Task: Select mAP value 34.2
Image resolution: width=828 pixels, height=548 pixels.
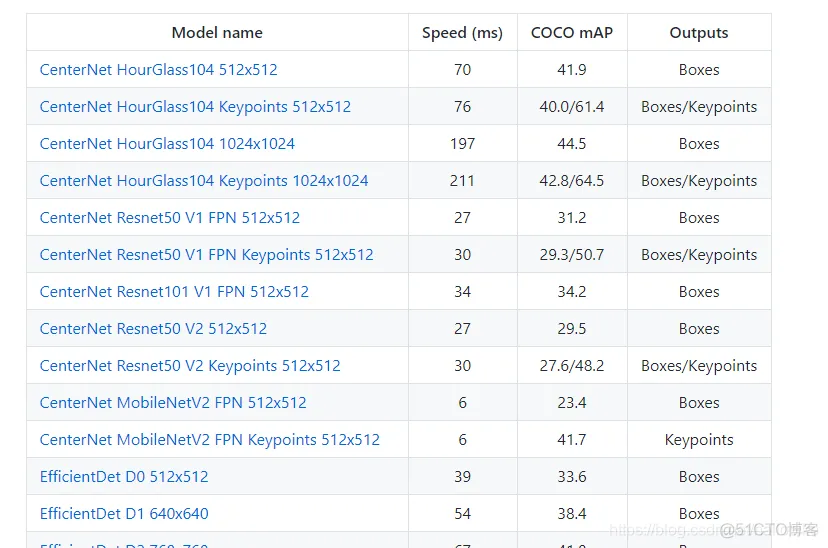Action: pyautogui.click(x=572, y=291)
